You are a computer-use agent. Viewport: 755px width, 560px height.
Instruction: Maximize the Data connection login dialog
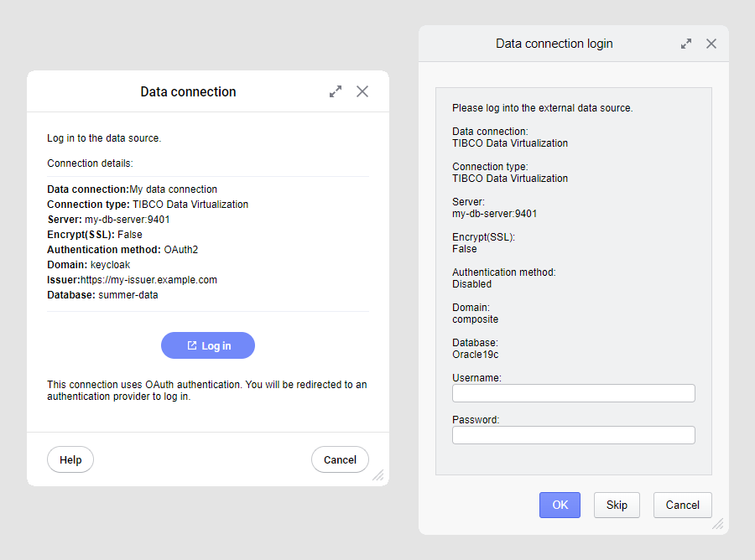point(686,44)
